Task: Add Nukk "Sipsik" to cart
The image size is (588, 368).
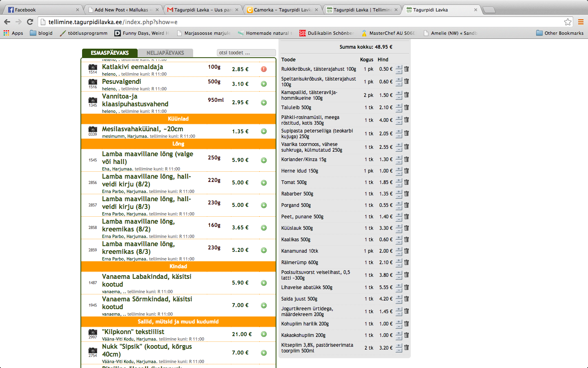Action: 264,353
